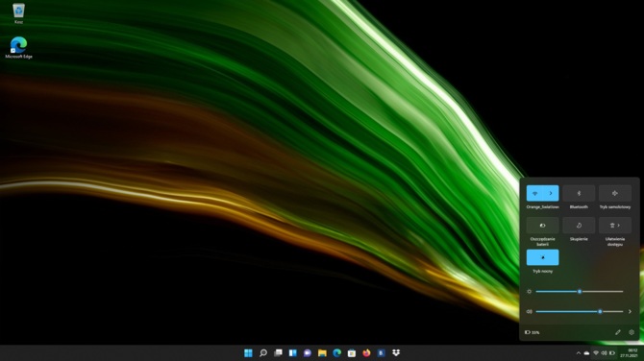Open Microsoft Store from the taskbar

coord(352,352)
